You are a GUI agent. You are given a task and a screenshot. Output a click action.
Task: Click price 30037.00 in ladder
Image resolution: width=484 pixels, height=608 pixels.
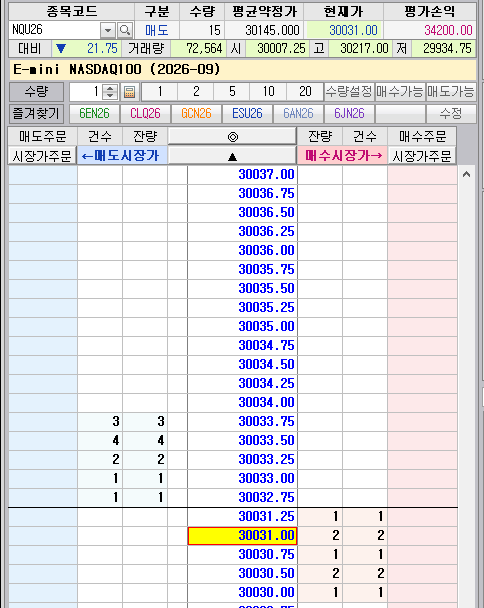tap(242, 174)
